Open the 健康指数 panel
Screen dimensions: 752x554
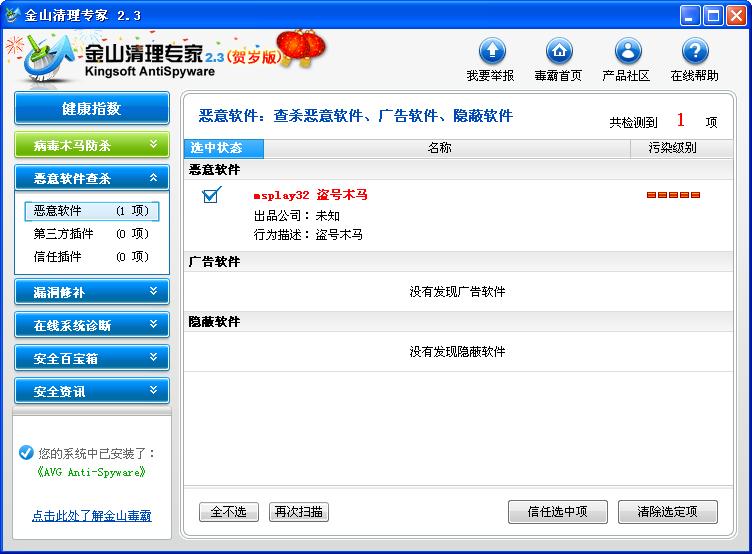[92, 108]
